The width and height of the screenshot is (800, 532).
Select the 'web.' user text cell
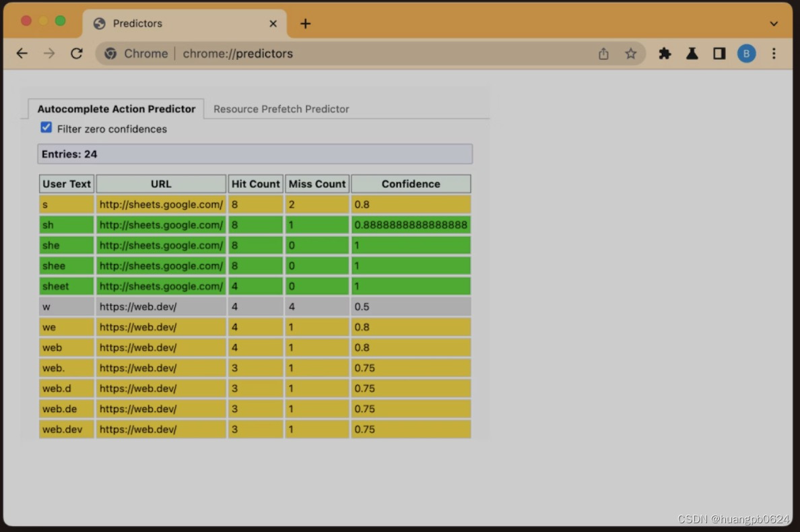coord(66,368)
